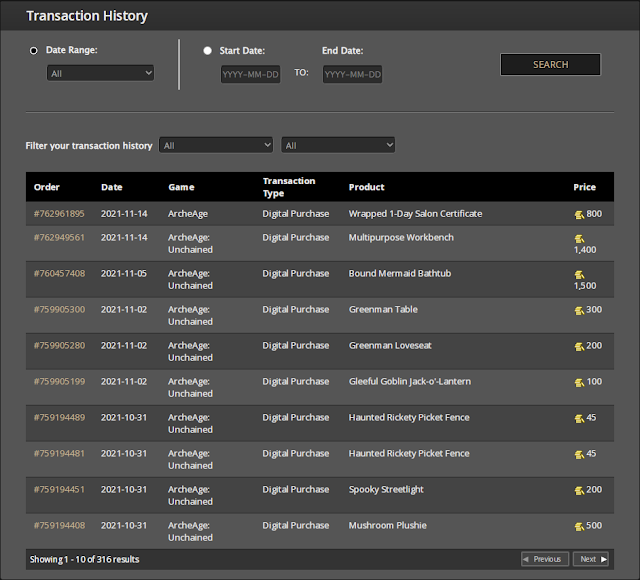640x580 pixels.
Task: Click the coin icon beside the 800 price
Action: click(579, 214)
